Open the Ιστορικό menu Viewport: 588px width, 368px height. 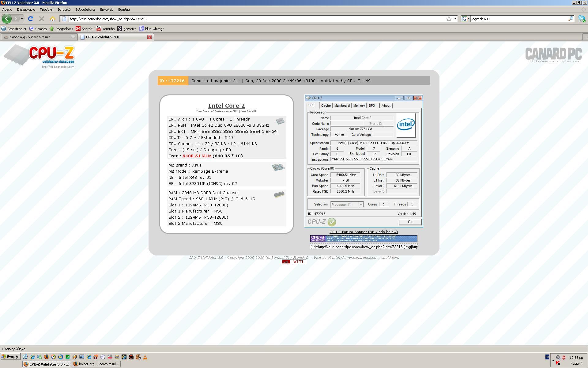64,10
